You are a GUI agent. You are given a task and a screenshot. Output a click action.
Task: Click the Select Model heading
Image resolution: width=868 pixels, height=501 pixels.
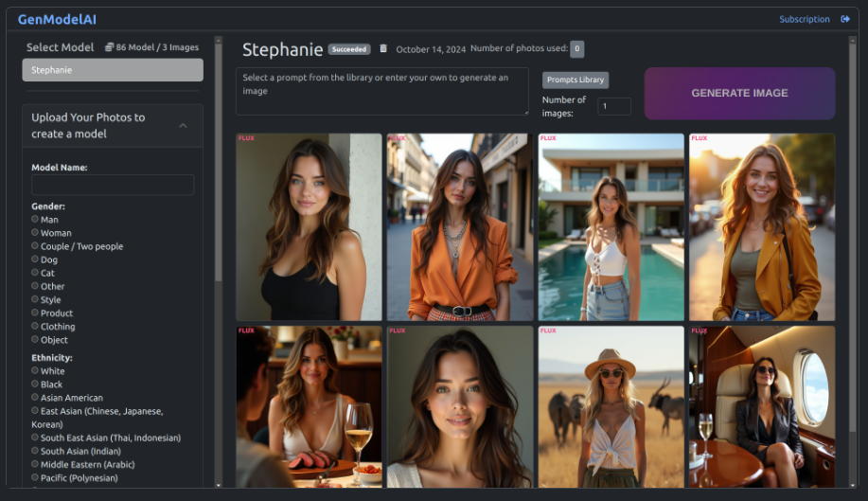point(61,47)
